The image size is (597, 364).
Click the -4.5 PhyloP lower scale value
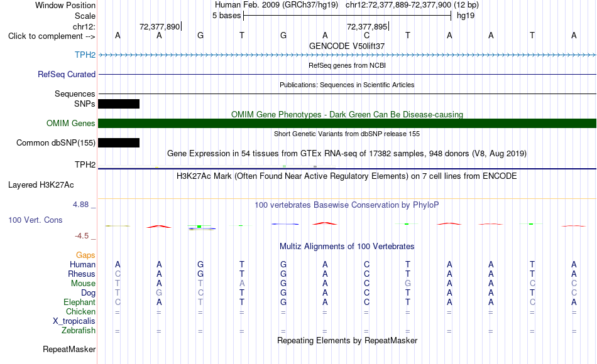[x=82, y=236]
